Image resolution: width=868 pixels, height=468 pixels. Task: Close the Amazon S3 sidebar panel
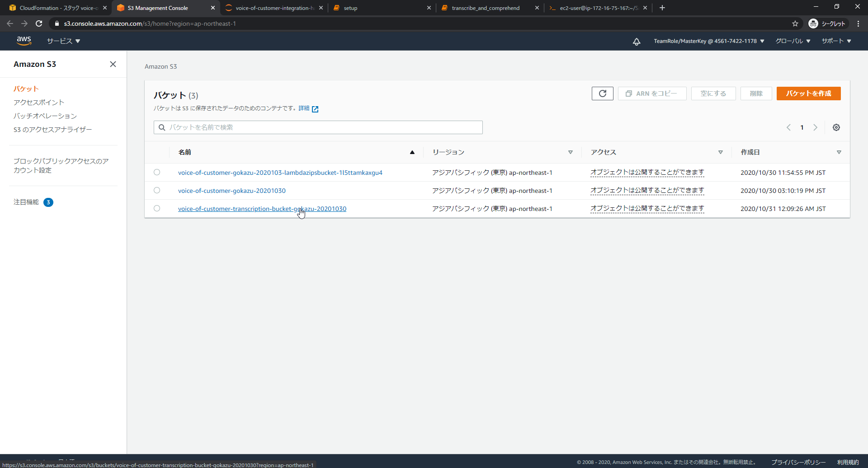point(113,64)
